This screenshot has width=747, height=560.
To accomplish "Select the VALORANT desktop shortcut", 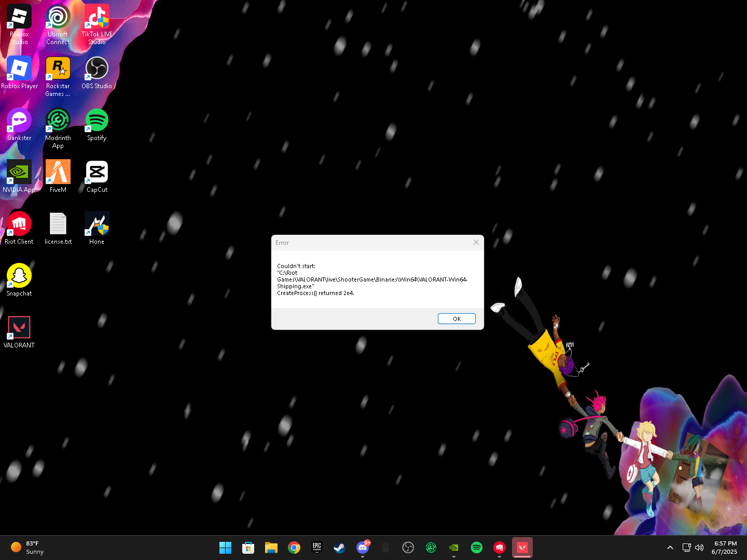I will click(19, 332).
